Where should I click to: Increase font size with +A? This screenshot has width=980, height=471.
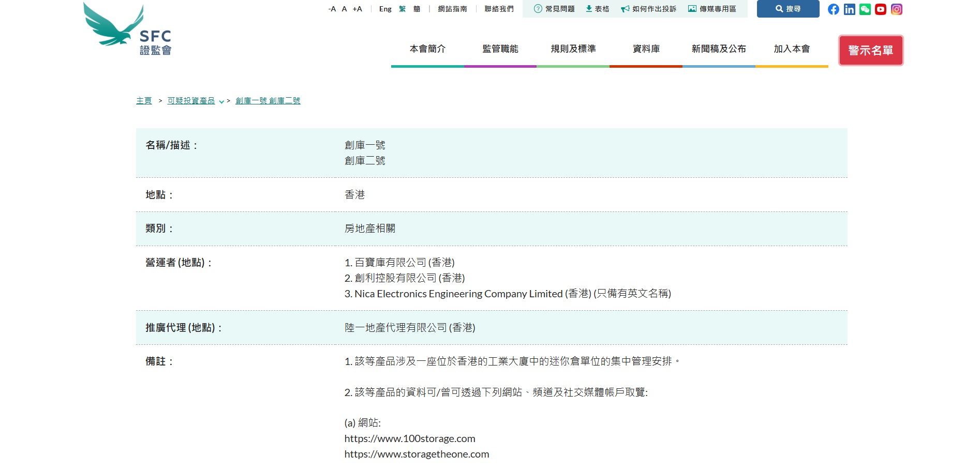357,9
